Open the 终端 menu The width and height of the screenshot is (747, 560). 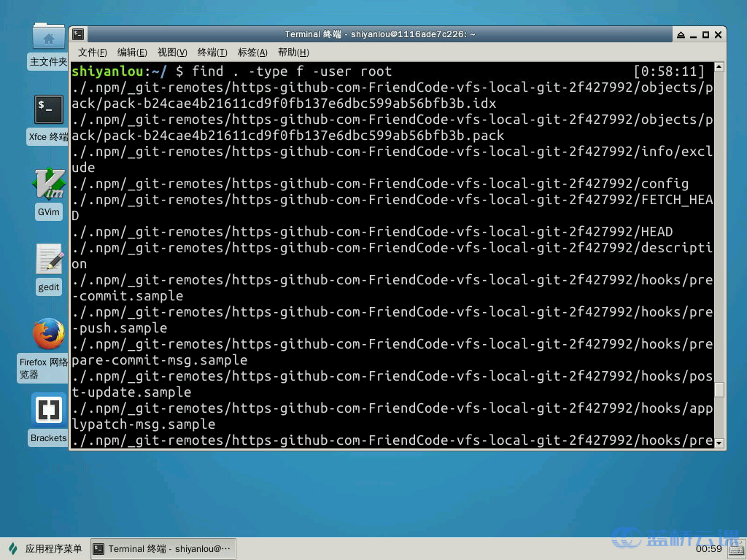tap(212, 52)
